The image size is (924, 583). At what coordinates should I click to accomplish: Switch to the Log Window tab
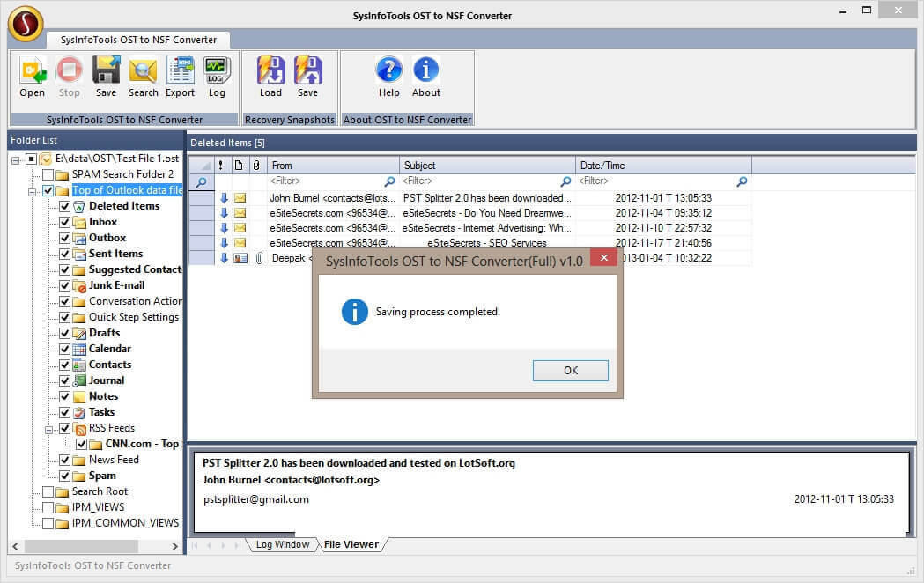[282, 545]
